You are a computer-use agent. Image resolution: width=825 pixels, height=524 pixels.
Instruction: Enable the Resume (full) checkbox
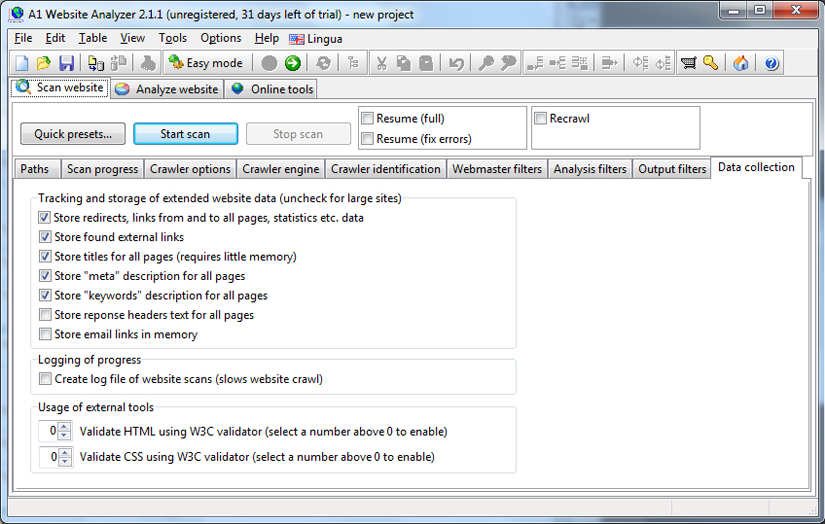[x=367, y=118]
